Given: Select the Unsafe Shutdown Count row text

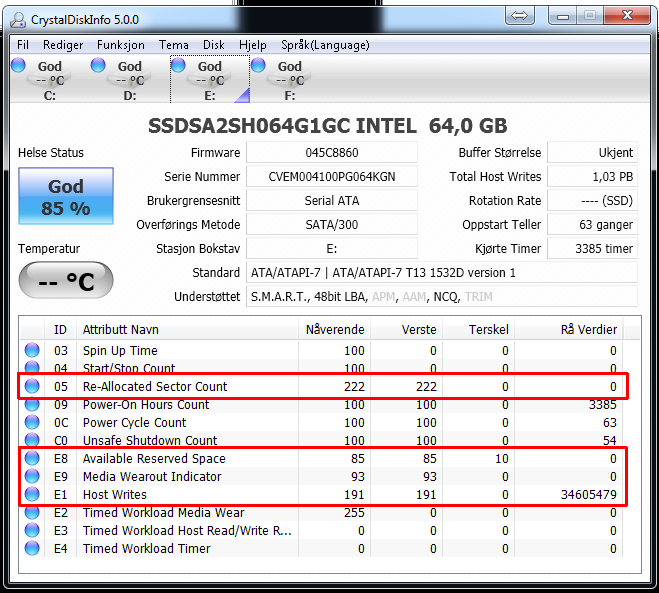Looking at the screenshot, I should (150, 440).
